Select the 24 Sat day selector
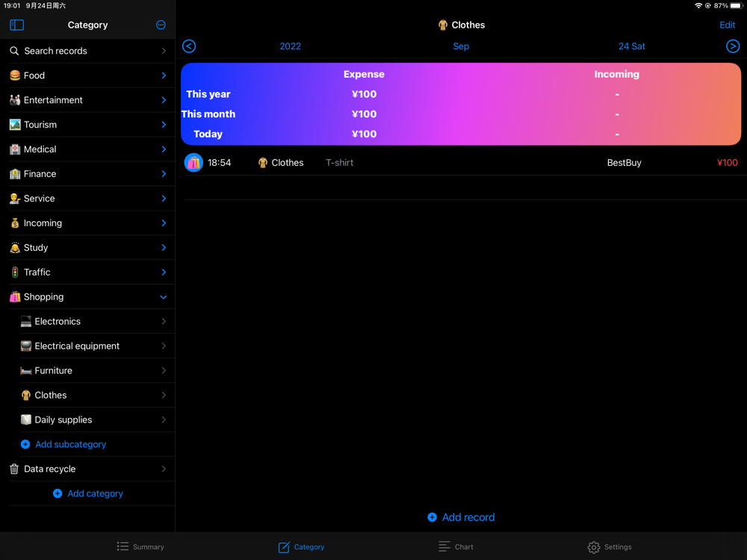The width and height of the screenshot is (747, 560). point(632,46)
